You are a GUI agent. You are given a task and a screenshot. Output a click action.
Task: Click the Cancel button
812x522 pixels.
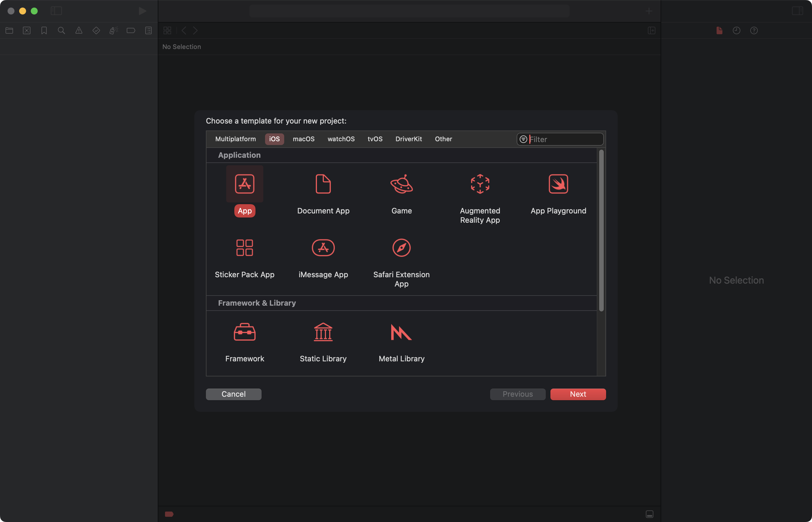(233, 394)
